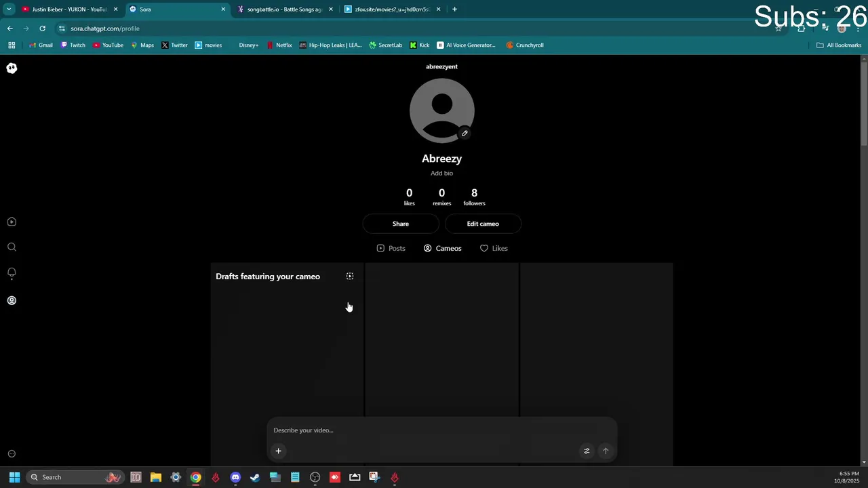The image size is (868, 488).
Task: Open the more options icon at sidebar bottom
Action: pyautogui.click(x=12, y=454)
